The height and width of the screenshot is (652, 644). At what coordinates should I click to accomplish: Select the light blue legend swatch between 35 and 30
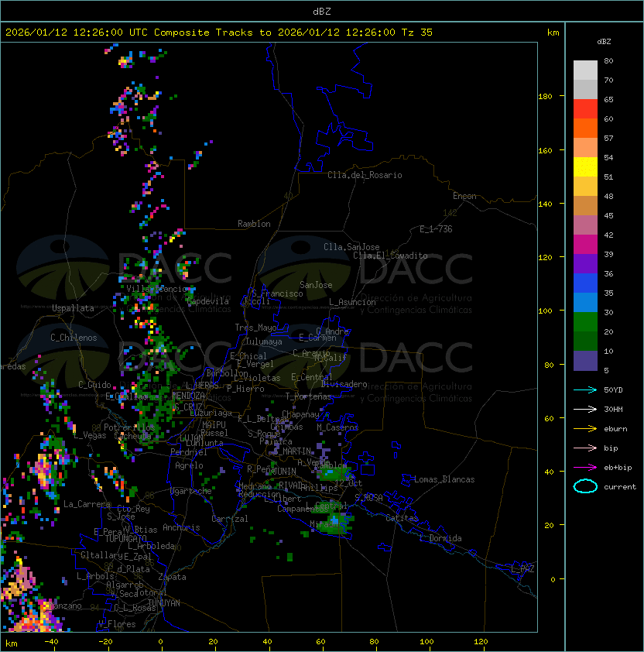tap(585, 302)
